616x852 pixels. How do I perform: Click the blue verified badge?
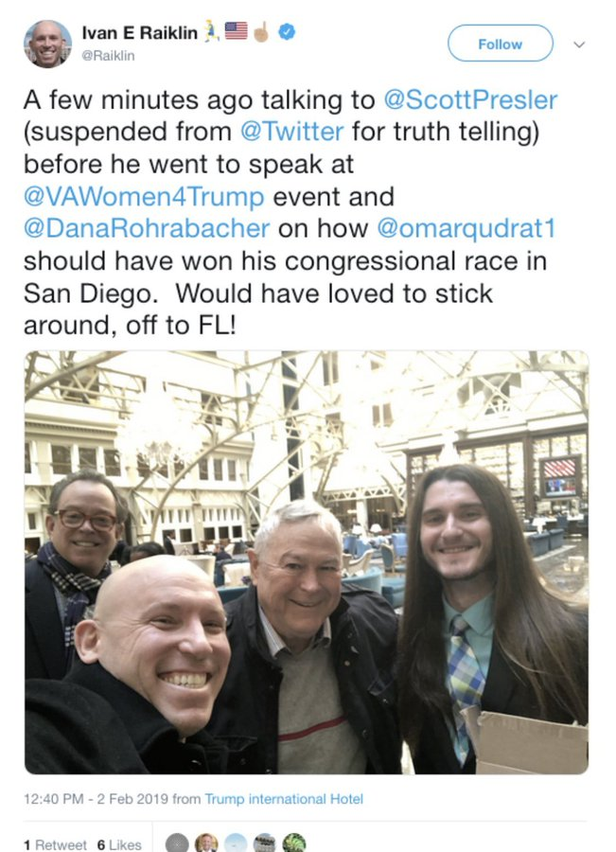coord(287,32)
